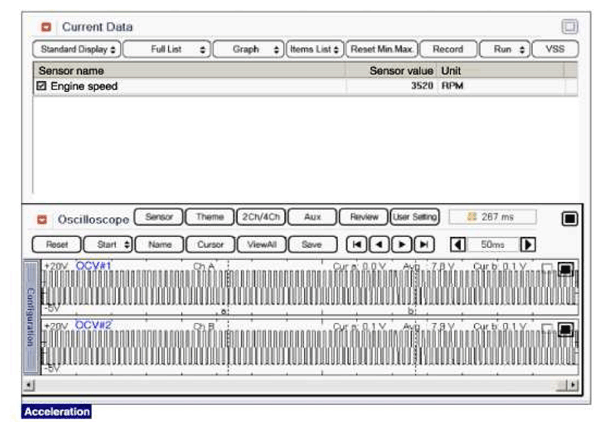Toggle the OCV#2 channel checkbox
The height and width of the screenshot is (431, 603).
[547, 327]
